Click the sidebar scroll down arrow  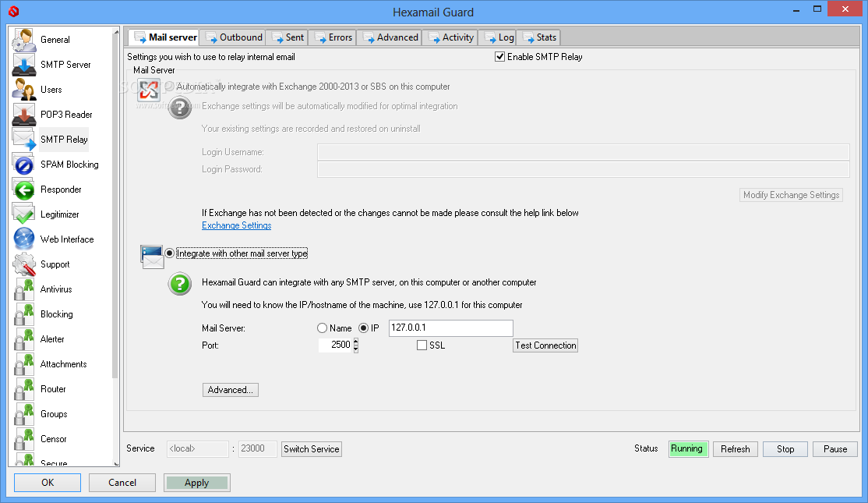click(x=115, y=463)
